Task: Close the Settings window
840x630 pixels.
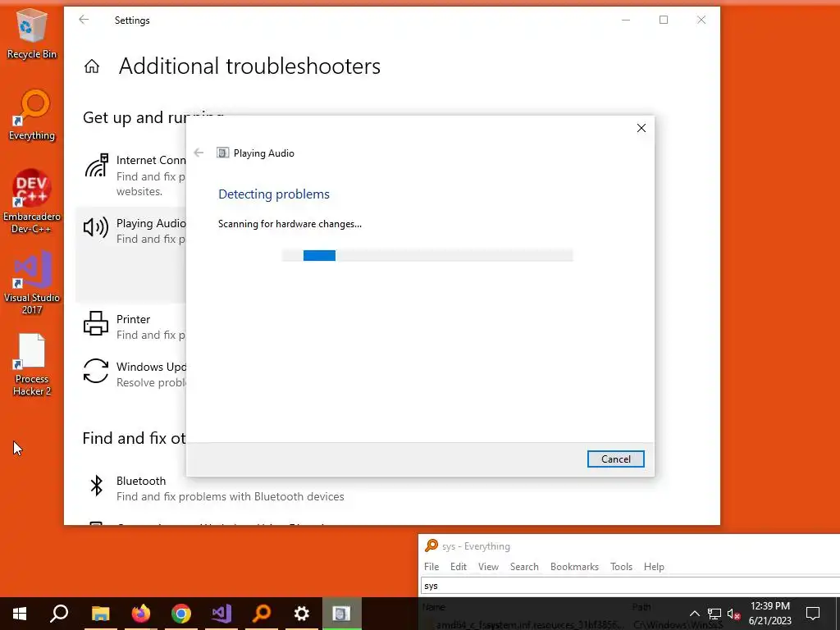Action: 701,20
